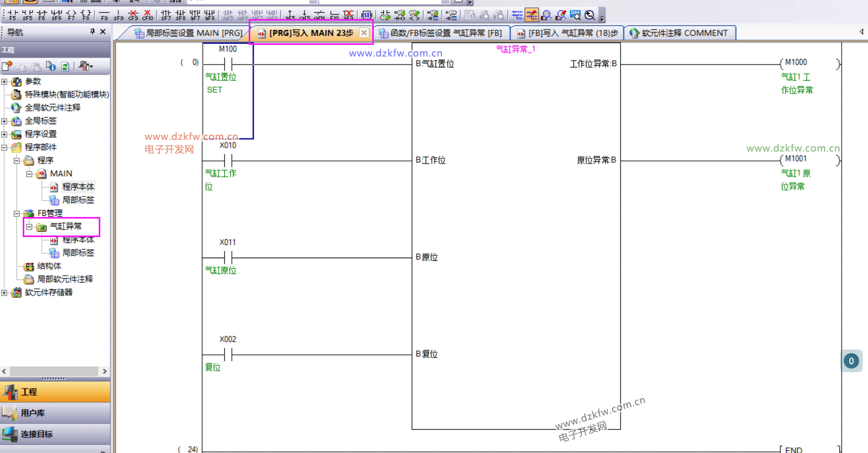The width and height of the screenshot is (868, 453).
Task: Click the magnifier zoom icon in toolbar
Action: point(590,15)
